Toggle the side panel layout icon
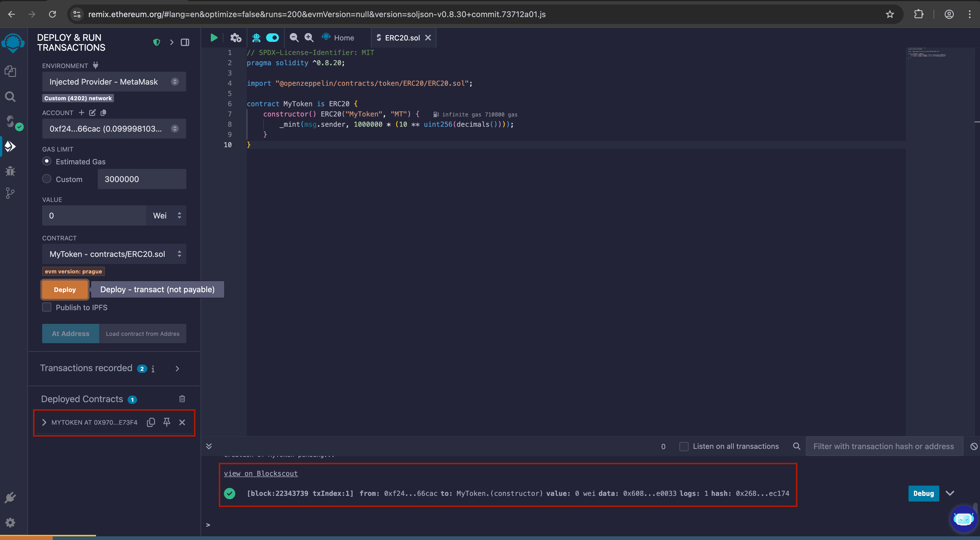 coord(185,42)
